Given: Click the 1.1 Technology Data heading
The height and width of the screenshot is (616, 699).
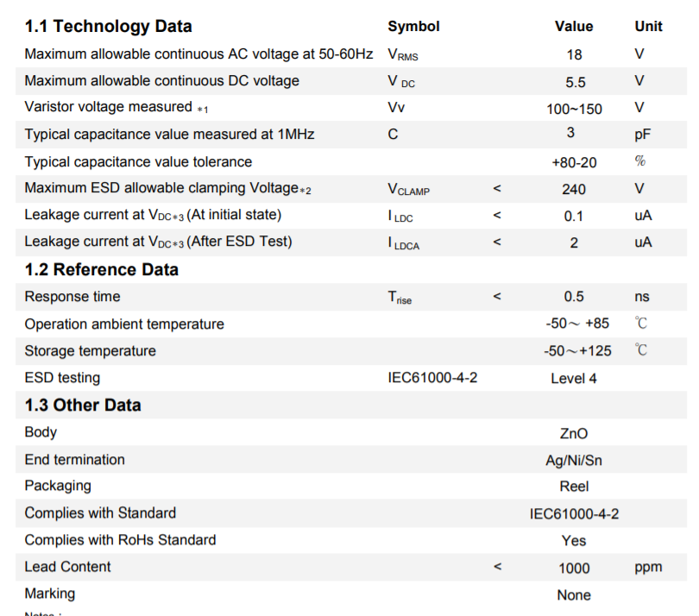Looking at the screenshot, I should tap(108, 27).
